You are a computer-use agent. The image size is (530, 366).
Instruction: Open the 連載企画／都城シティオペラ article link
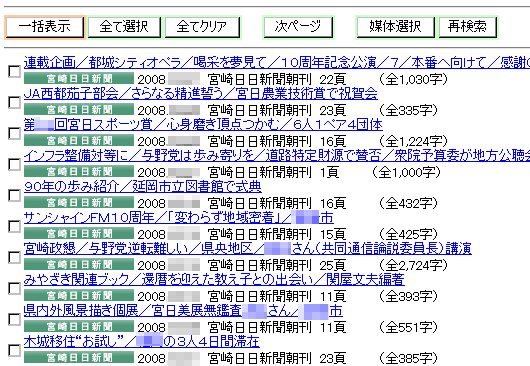click(x=277, y=63)
